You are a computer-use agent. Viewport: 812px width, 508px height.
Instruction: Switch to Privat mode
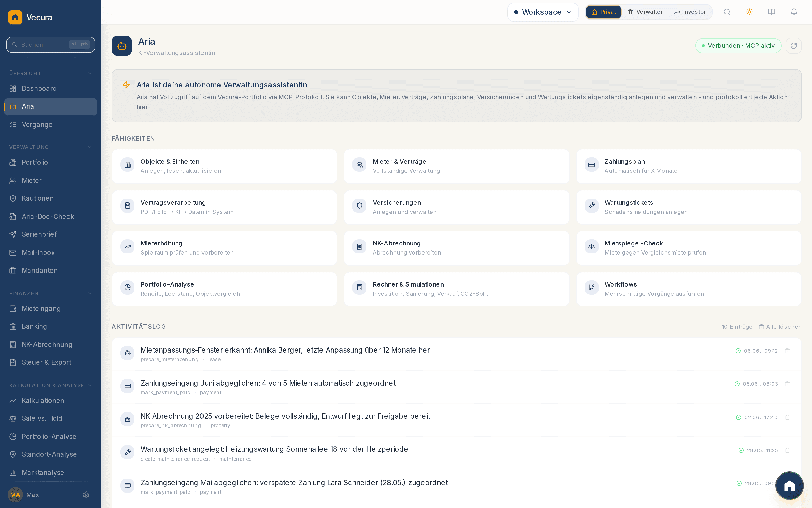[x=604, y=12]
